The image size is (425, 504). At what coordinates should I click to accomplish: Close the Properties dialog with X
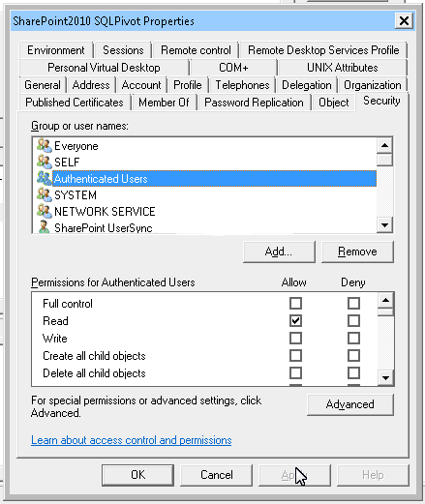pyautogui.click(x=404, y=21)
